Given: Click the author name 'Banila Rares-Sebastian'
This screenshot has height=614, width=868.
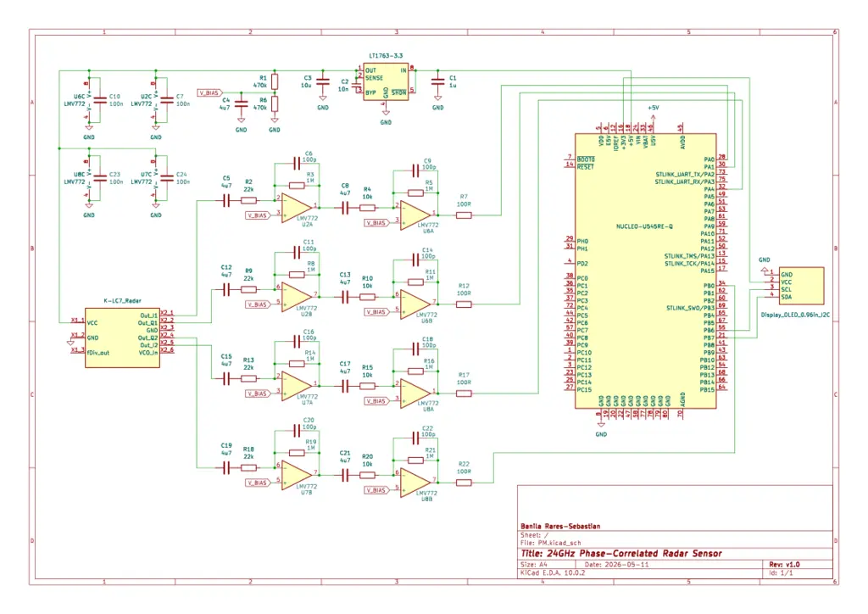Looking at the screenshot, I should (560, 526).
